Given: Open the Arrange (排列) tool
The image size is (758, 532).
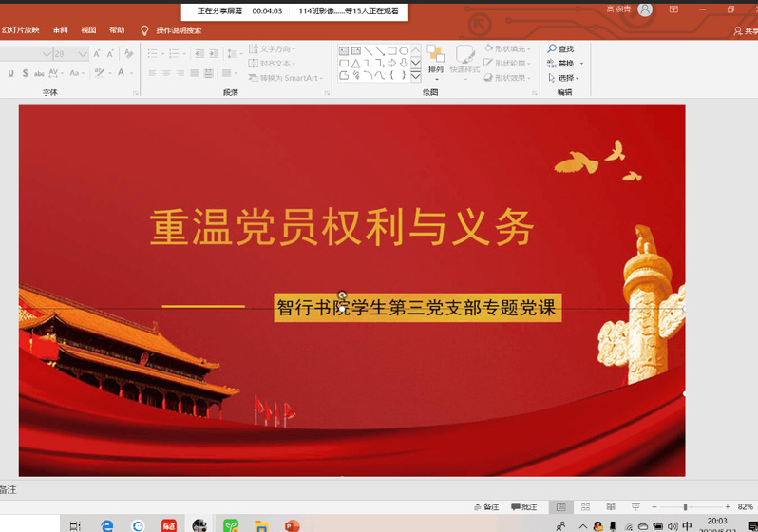Looking at the screenshot, I should tap(436, 59).
